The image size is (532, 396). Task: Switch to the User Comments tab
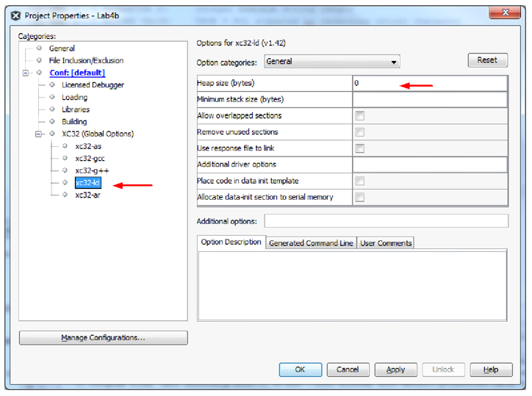[386, 243]
